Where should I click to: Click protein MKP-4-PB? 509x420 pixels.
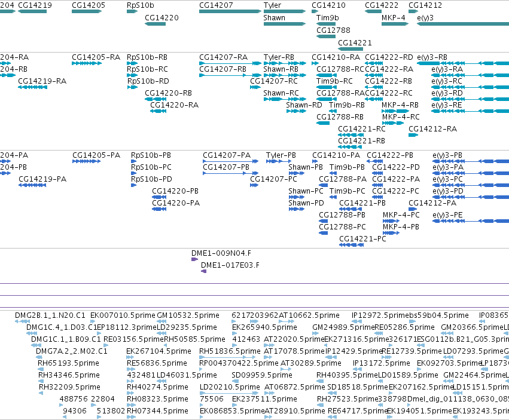tap(401, 227)
